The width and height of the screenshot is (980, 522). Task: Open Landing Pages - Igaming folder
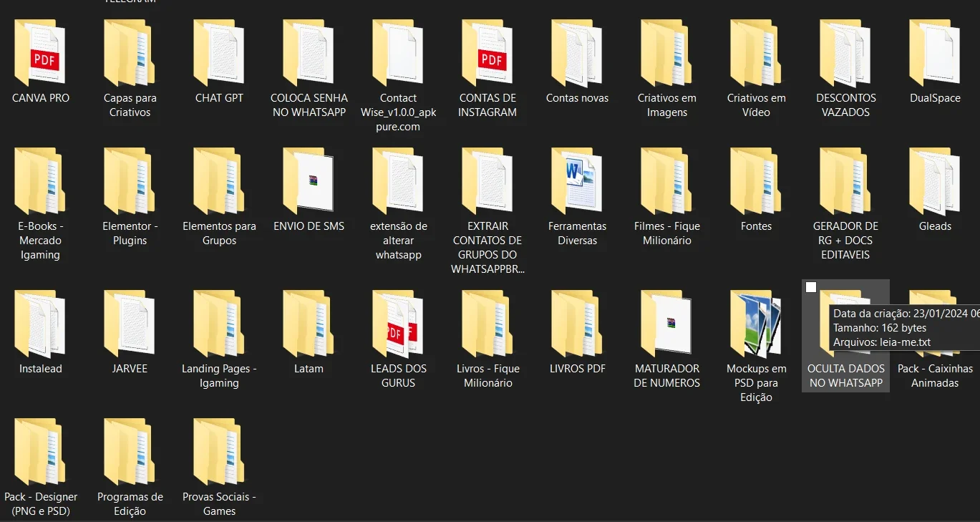(219, 323)
